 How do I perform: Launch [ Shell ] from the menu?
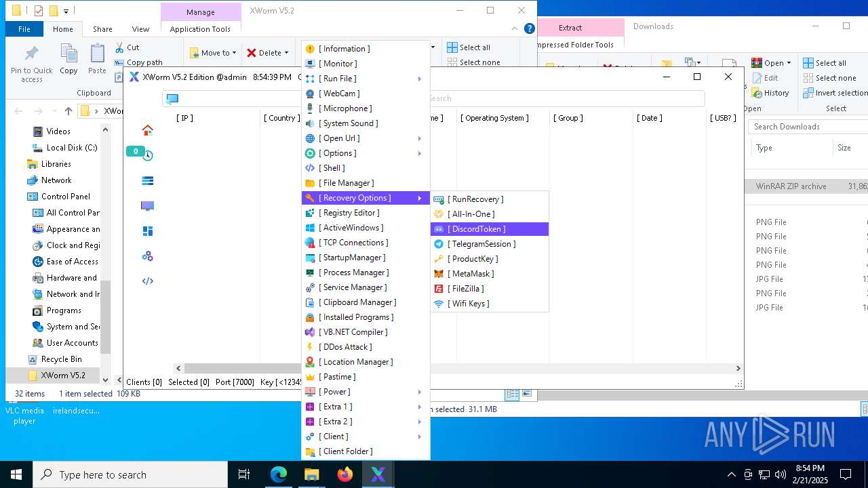tap(366, 168)
